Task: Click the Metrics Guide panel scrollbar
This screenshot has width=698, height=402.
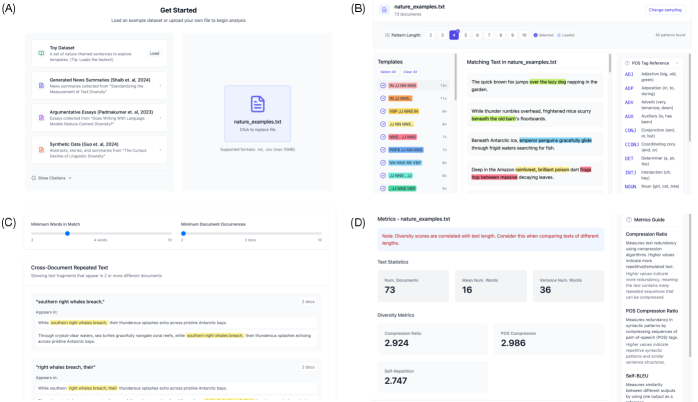Action: (690, 285)
